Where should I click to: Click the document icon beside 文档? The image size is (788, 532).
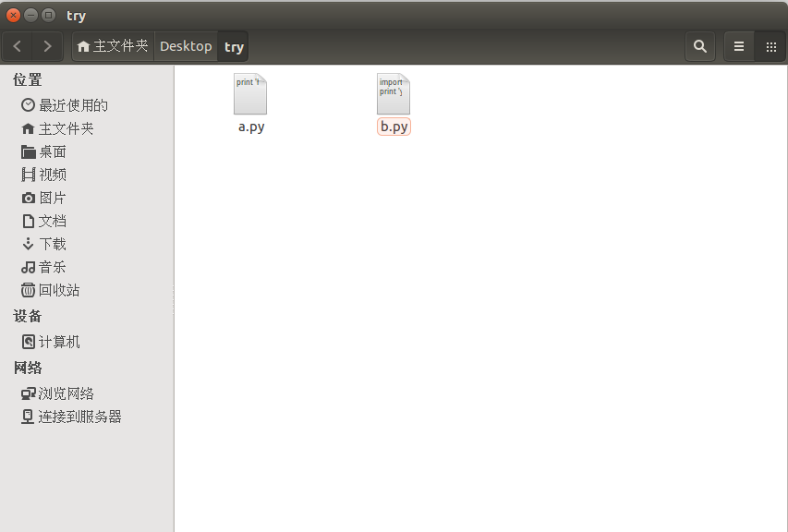pyautogui.click(x=28, y=221)
